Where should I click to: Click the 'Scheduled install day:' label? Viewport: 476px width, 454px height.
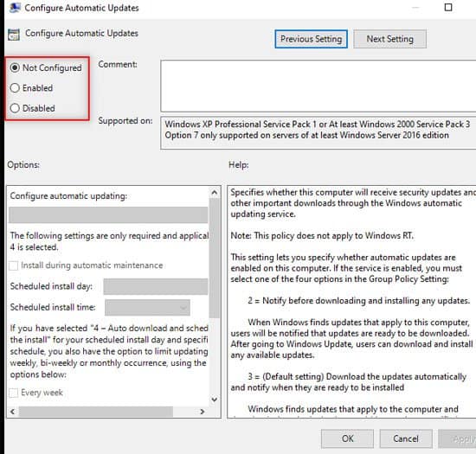[51, 286]
